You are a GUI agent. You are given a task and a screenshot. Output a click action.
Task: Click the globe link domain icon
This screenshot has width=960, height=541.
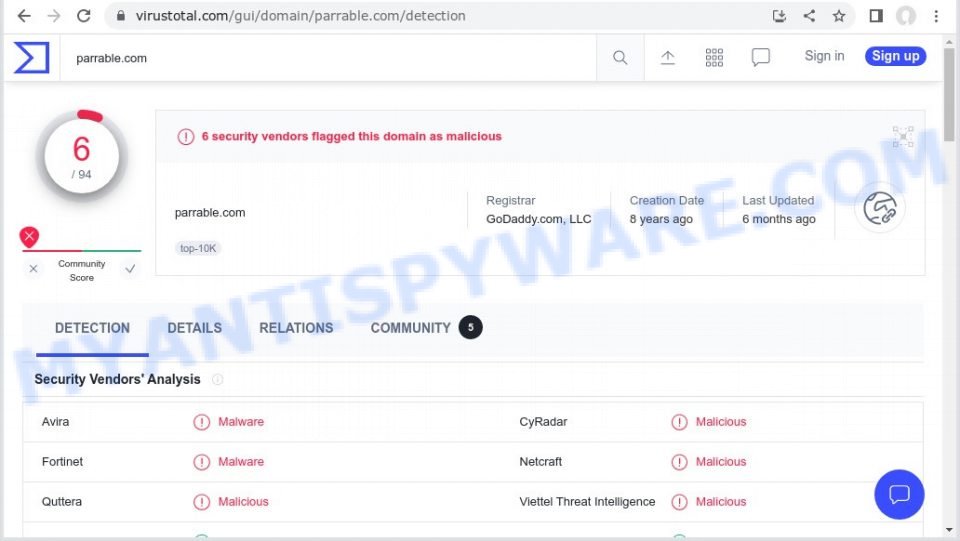point(880,209)
